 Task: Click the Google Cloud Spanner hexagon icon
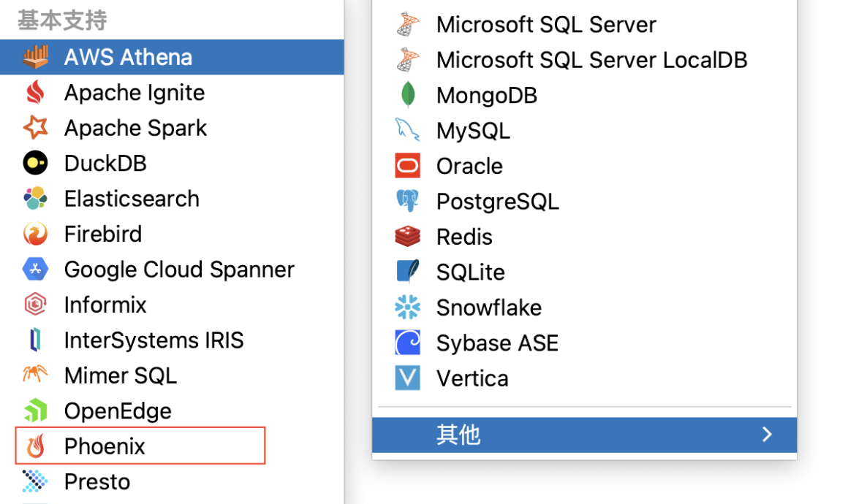pyautogui.click(x=36, y=269)
